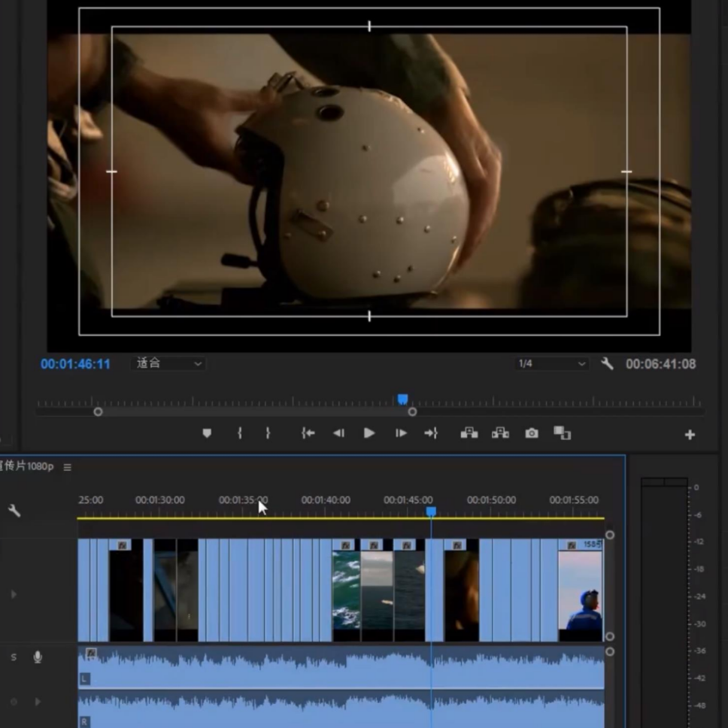Click the audio meter at -12 dB
Screen dimensions: 728x728
click(699, 541)
